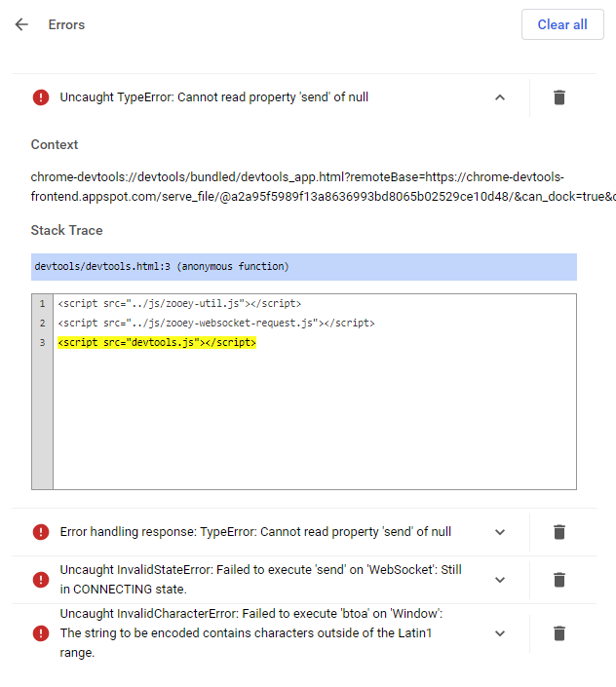Go back using the arrow beside Errors
The image size is (616, 687).
click(21, 24)
